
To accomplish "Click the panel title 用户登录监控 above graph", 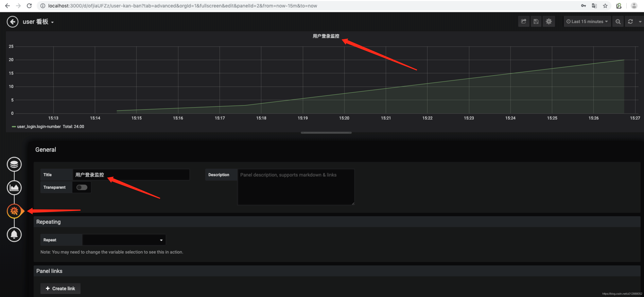I will [326, 36].
